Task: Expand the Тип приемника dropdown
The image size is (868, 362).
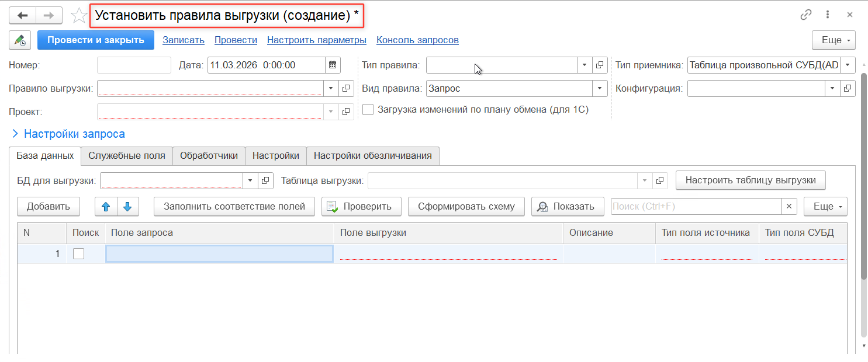Action: [848, 65]
